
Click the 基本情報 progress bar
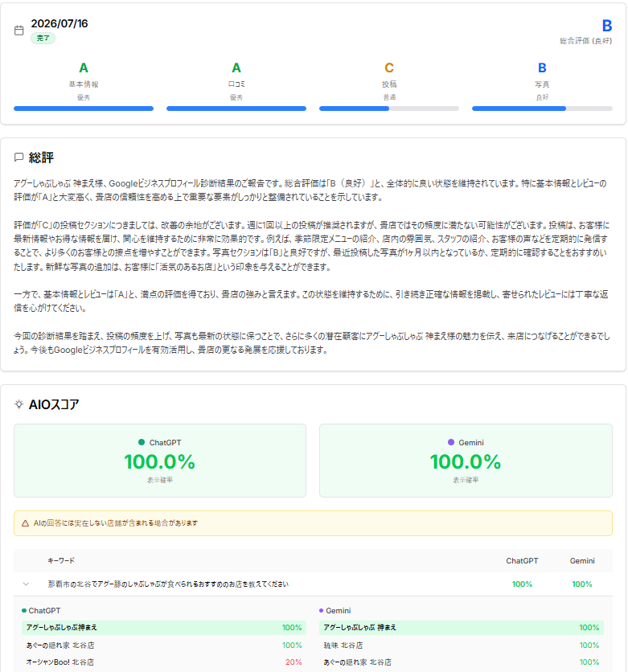(x=84, y=109)
